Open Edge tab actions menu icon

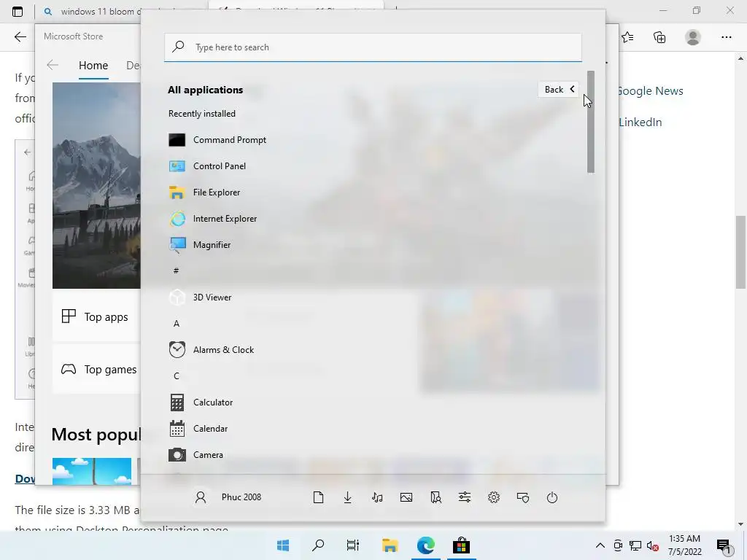18,12
